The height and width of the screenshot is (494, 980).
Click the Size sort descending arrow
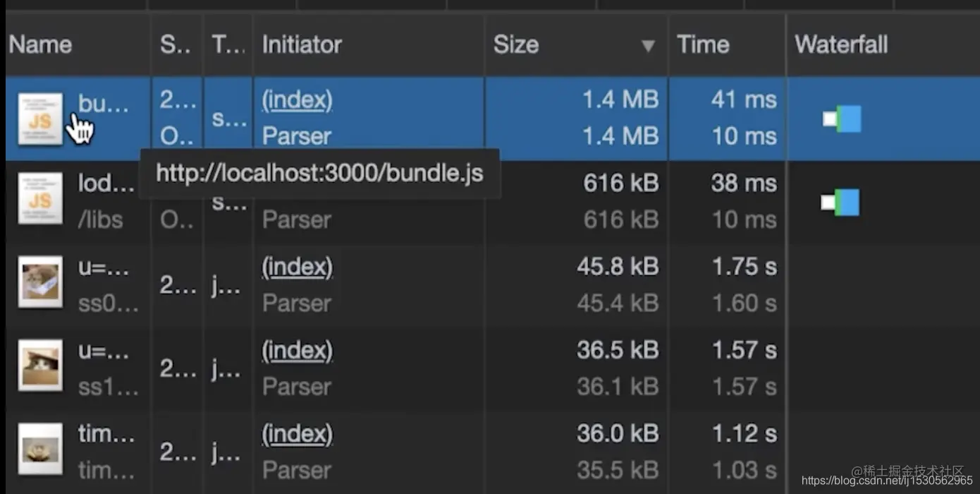(648, 47)
